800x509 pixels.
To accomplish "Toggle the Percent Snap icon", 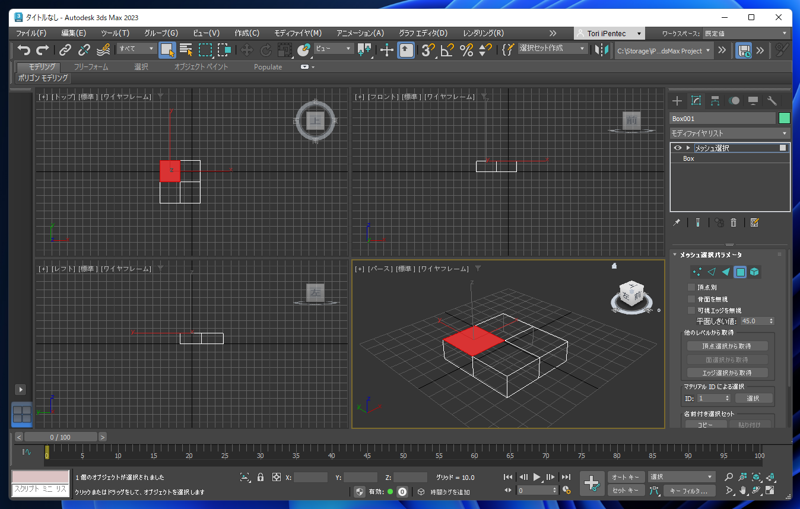I will click(x=466, y=50).
